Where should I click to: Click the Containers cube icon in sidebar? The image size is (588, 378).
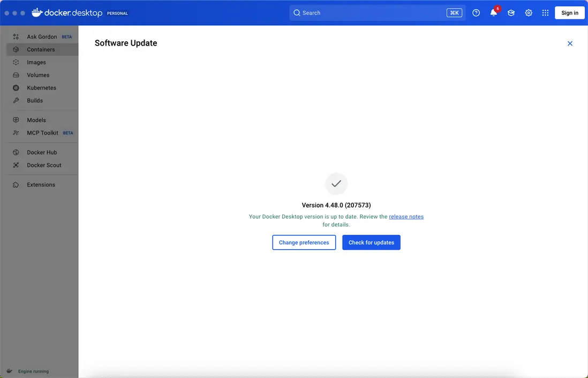coord(16,49)
